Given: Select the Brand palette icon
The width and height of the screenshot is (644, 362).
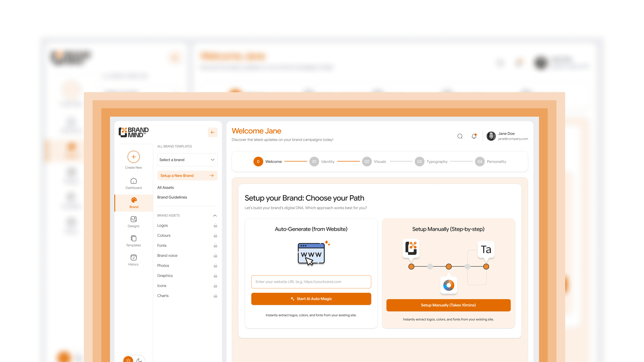Looking at the screenshot, I should (134, 200).
